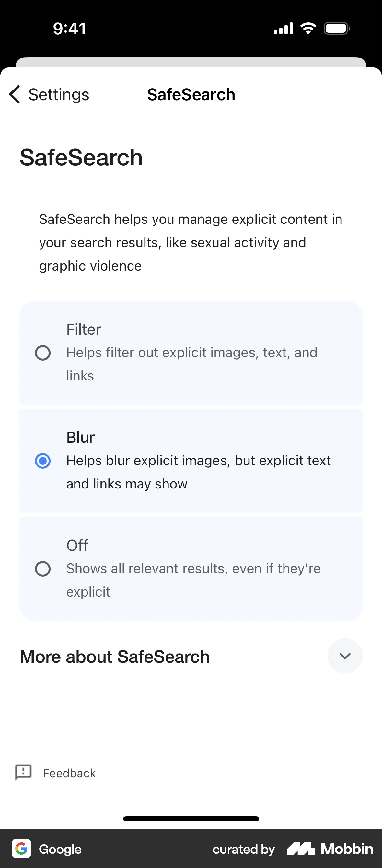Select the Off radio button
Screen dimensions: 382x868
click(43, 569)
